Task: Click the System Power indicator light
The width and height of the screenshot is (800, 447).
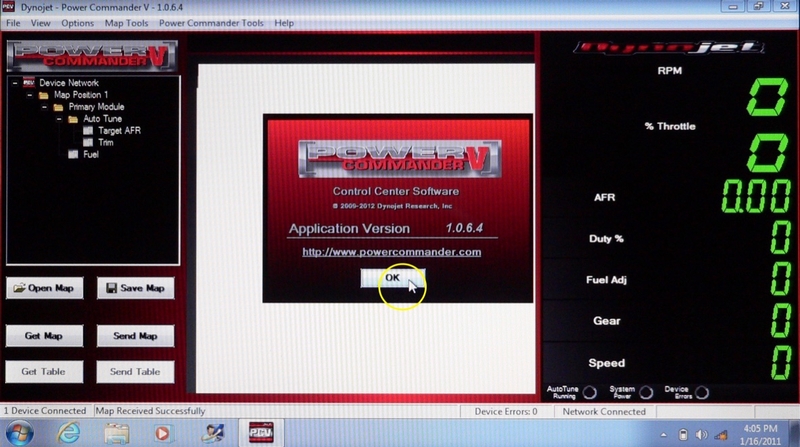Action: (646, 393)
